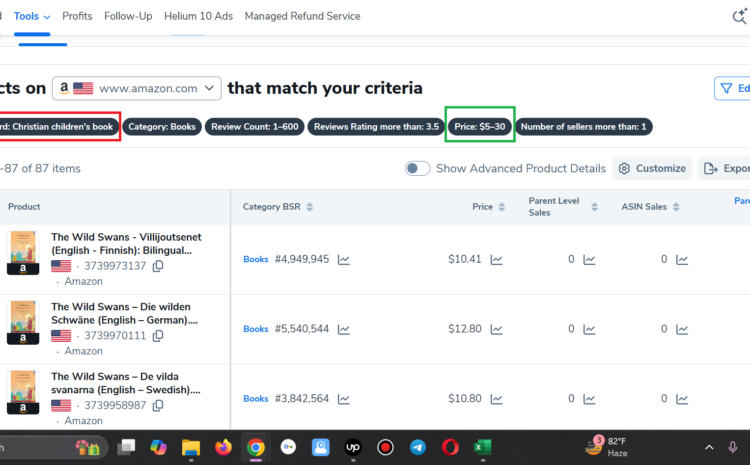Open ASIN Sales chart for German edition

click(682, 330)
